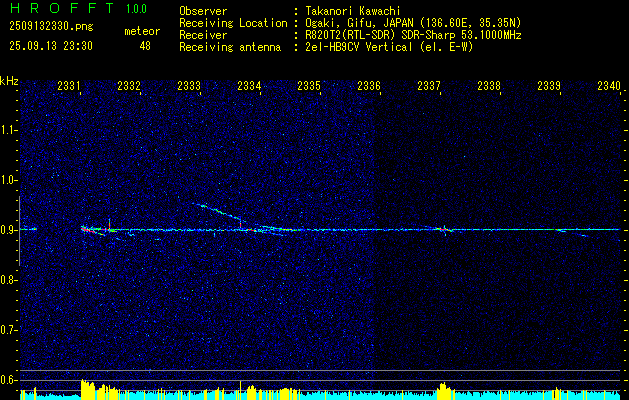Viewport: 629px width, 400px height.
Task: Click the diagonal meteor echo trace after 2333
Action: pos(219,213)
